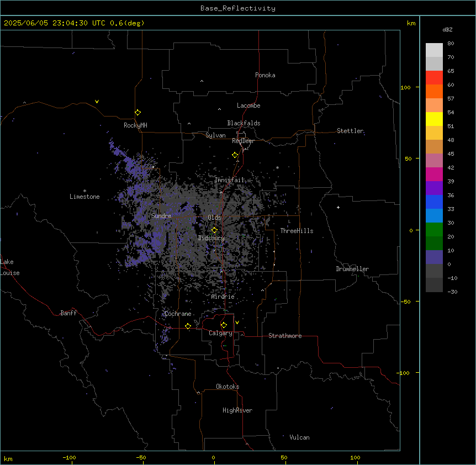Click the Calgary label
Image resolution: width=476 pixels, height=465 pixels.
(x=220, y=333)
